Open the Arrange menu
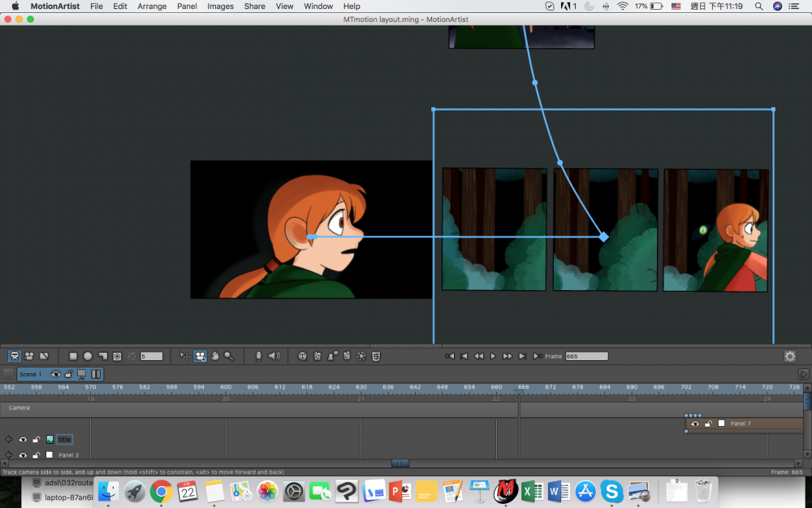Viewport: 812px width, 508px height. 152,7
